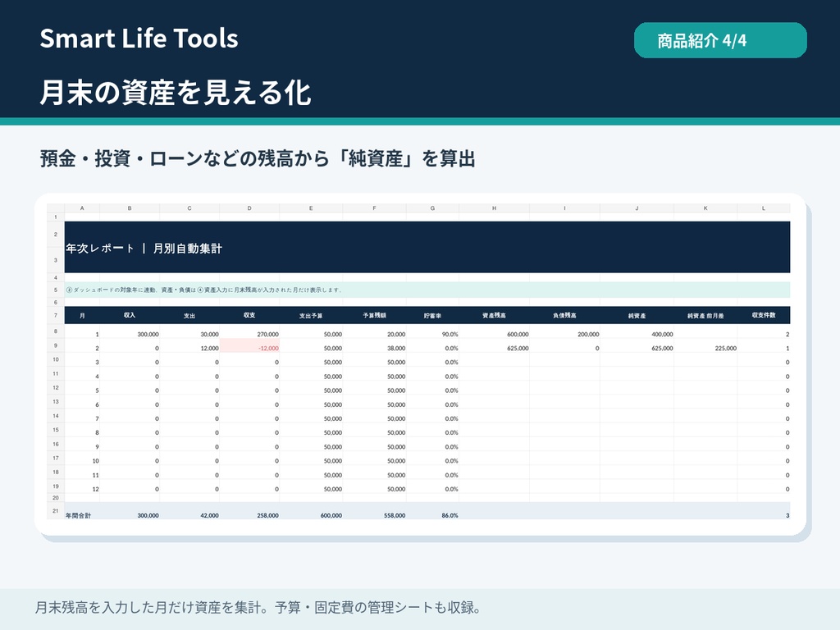This screenshot has width=840, height=630.
Task: Select column header D
Action: tap(249, 208)
